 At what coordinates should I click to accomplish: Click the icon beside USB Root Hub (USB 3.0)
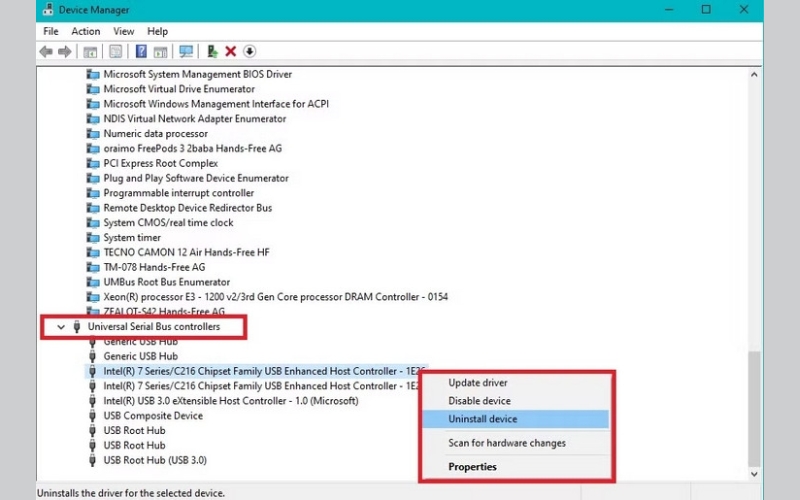point(92,460)
